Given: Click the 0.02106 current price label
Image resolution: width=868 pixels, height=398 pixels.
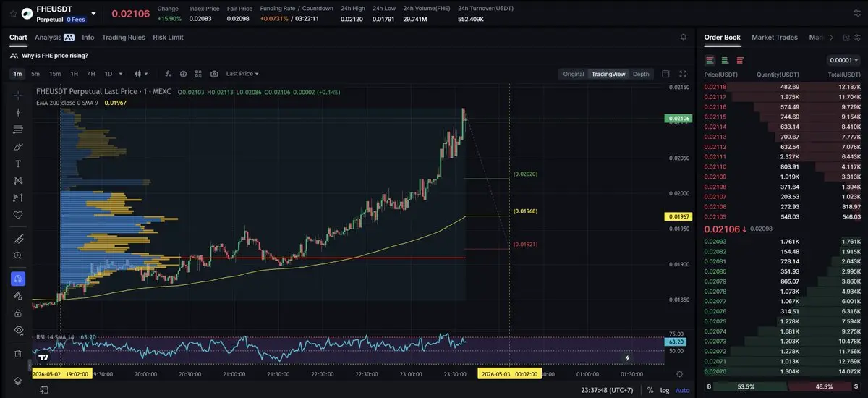Looking at the screenshot, I should (x=677, y=118).
